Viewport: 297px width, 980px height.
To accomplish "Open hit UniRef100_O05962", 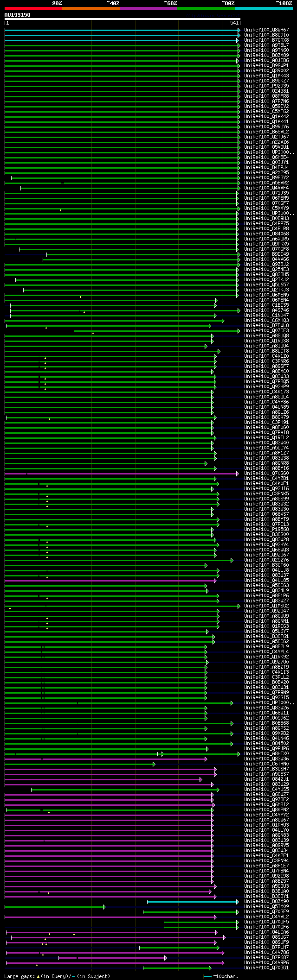I will 266,718.
